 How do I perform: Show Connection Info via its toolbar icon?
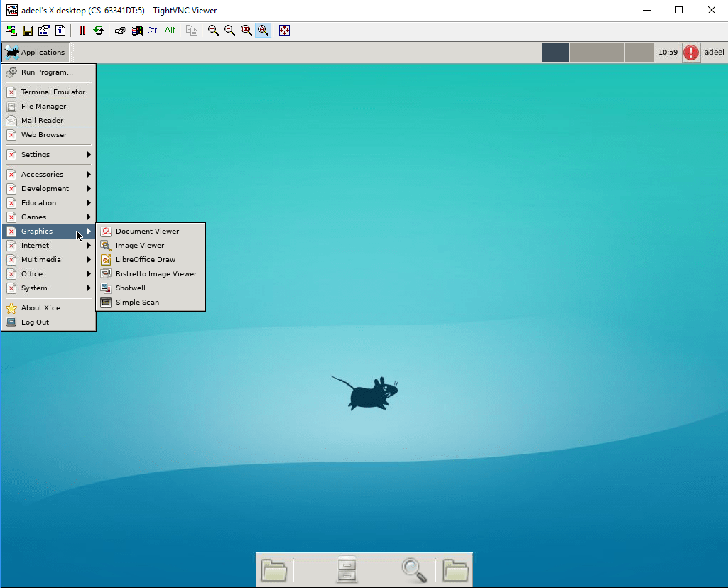[x=60, y=31]
